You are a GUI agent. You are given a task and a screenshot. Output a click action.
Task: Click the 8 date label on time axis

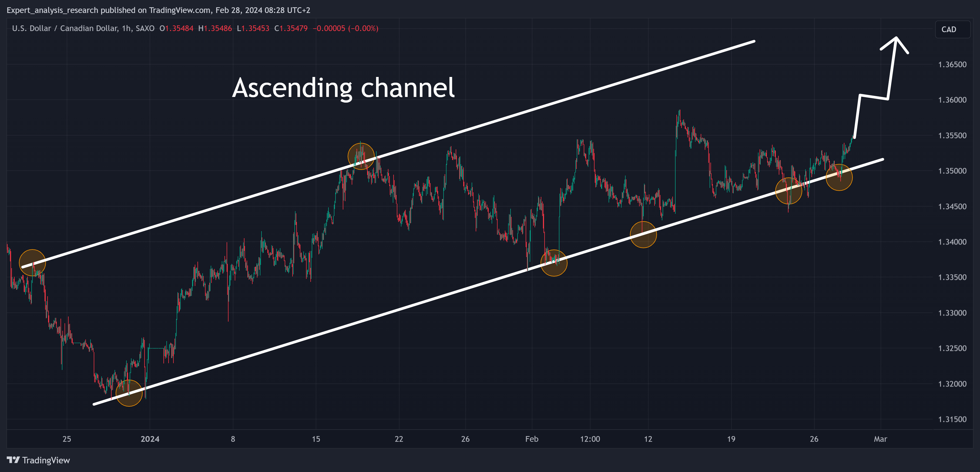(233, 439)
